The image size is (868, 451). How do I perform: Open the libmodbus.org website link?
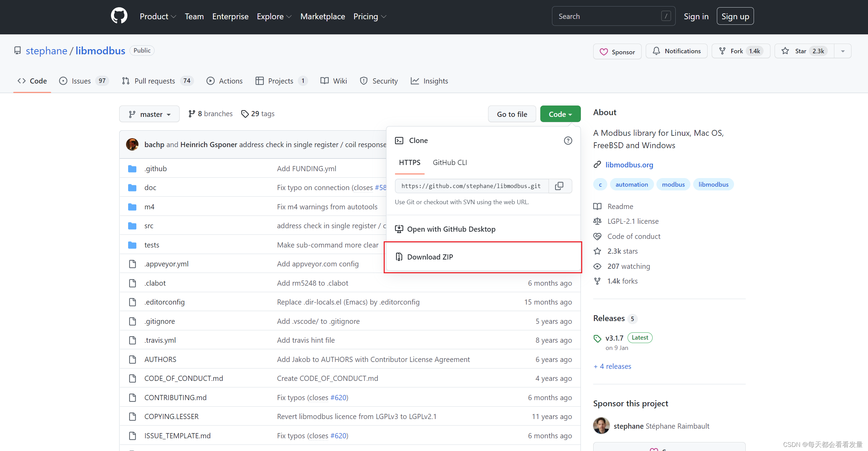pos(629,165)
